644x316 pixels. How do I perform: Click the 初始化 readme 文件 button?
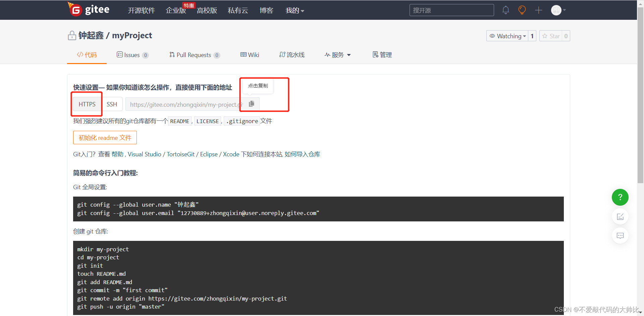tap(105, 138)
